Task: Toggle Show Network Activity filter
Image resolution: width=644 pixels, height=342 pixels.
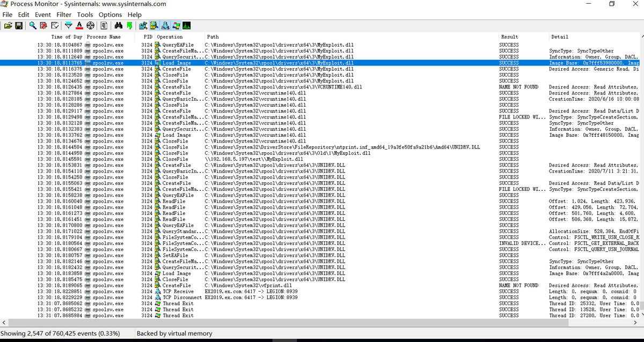Action: click(x=177, y=25)
